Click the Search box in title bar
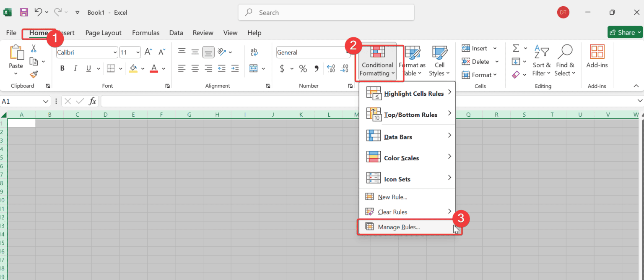Image resolution: width=644 pixels, height=280 pixels. tap(326, 13)
